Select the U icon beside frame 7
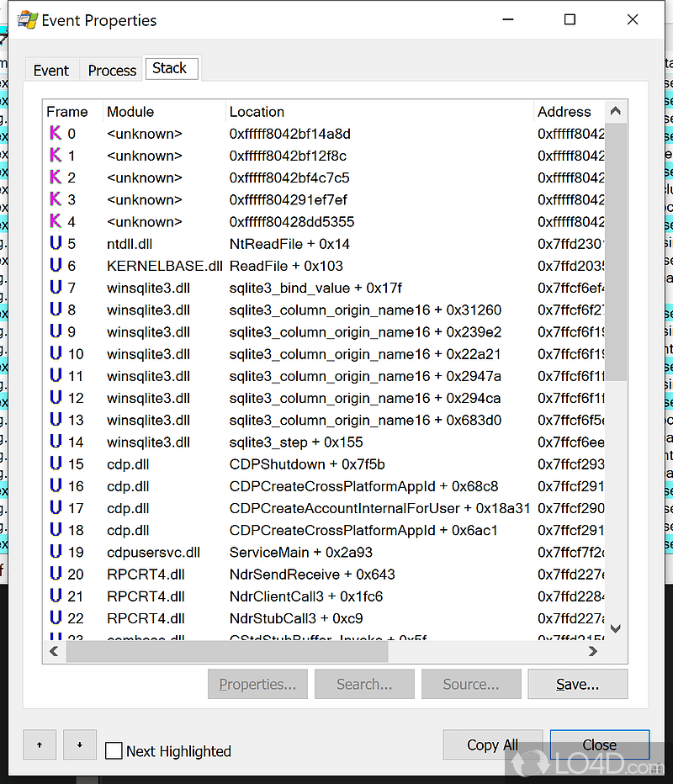 (x=56, y=287)
